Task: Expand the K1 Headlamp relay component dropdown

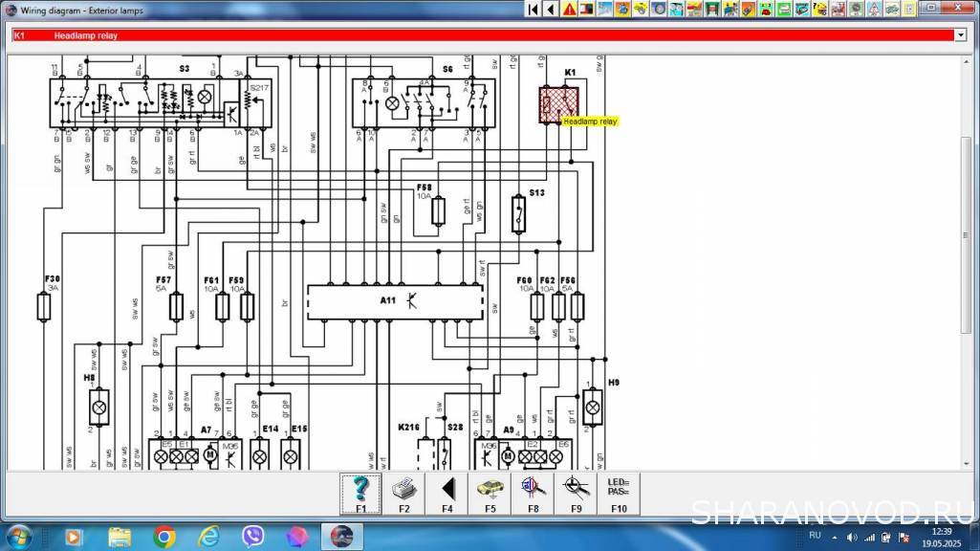Action: [x=960, y=35]
